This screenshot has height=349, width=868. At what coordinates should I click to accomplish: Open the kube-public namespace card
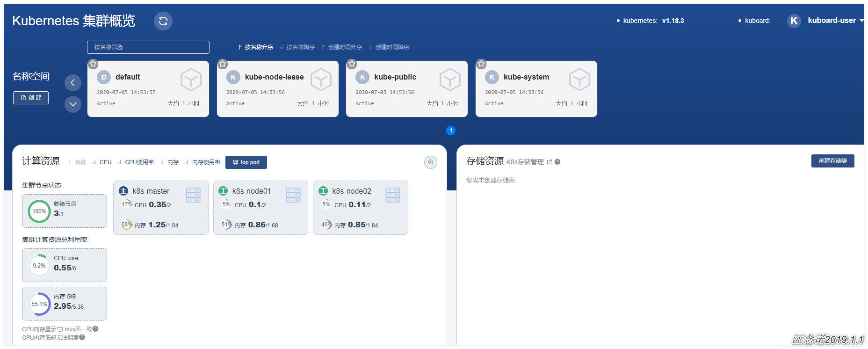[x=407, y=89]
